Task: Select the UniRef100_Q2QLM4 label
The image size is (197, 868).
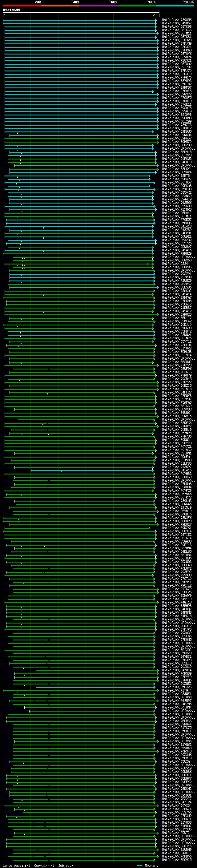Action: [177, 345]
